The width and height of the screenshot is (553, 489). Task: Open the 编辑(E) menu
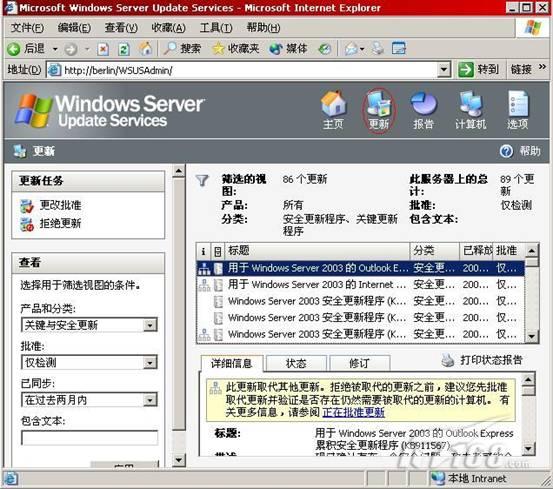tap(74, 28)
